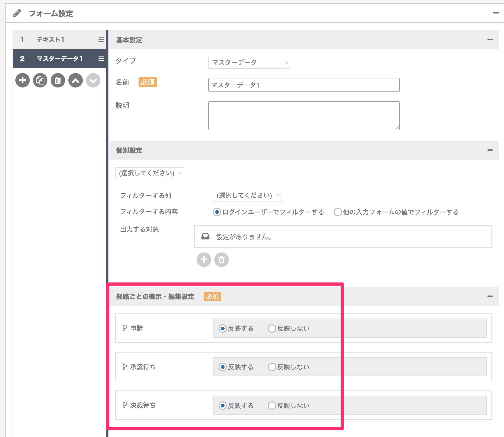
Task: Select 他の入力フォームの値でフィルターする radio option
Action: tap(337, 212)
